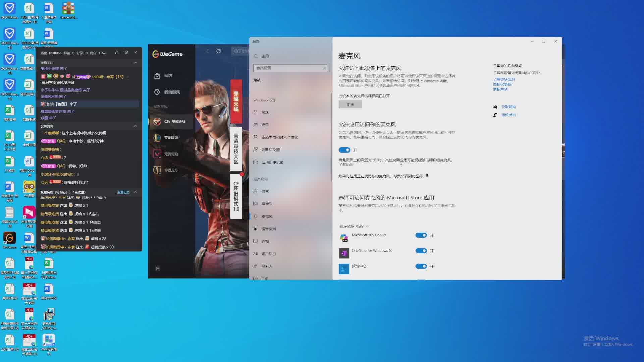Disable microphone for Microsoft 365 Copilot

click(x=421, y=235)
